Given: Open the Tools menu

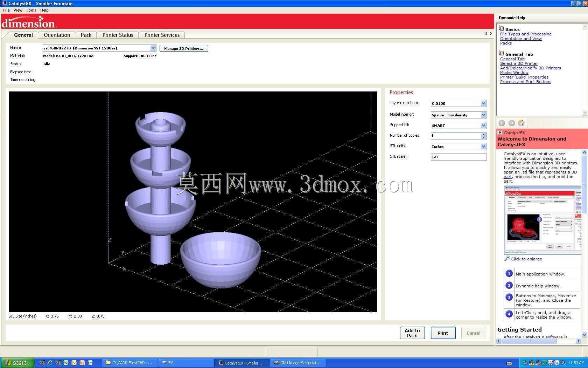Looking at the screenshot, I should pos(31,10).
